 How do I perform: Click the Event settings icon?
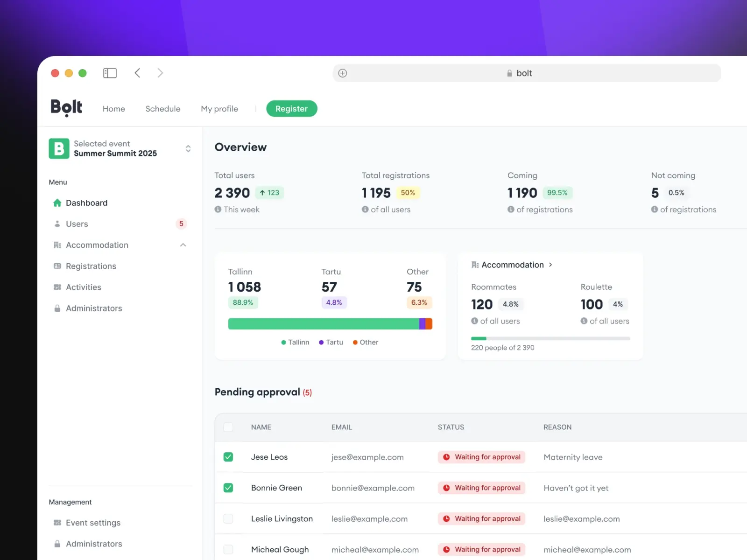point(57,523)
